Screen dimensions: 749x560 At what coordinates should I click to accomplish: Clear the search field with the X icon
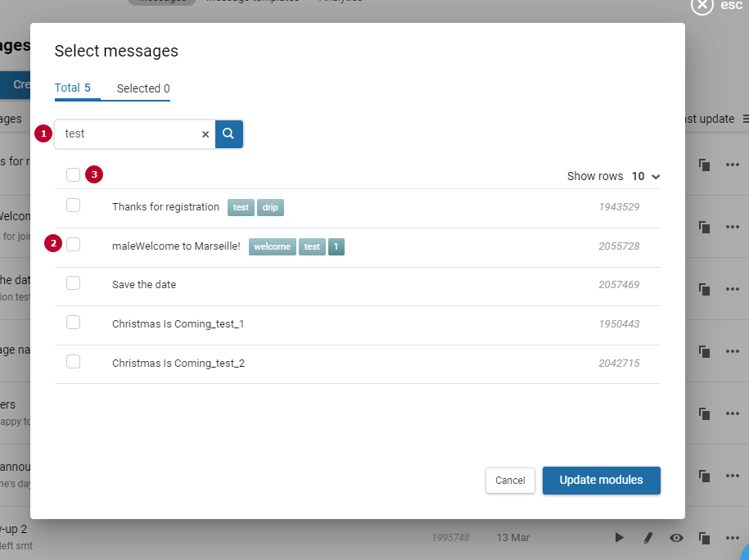205,134
